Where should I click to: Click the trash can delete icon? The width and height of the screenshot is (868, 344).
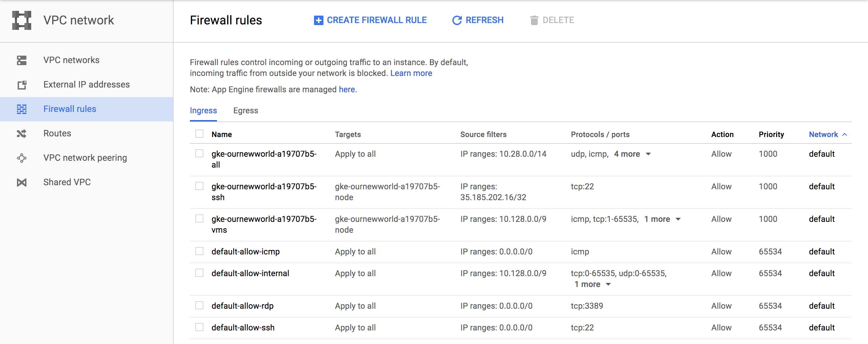coord(534,20)
